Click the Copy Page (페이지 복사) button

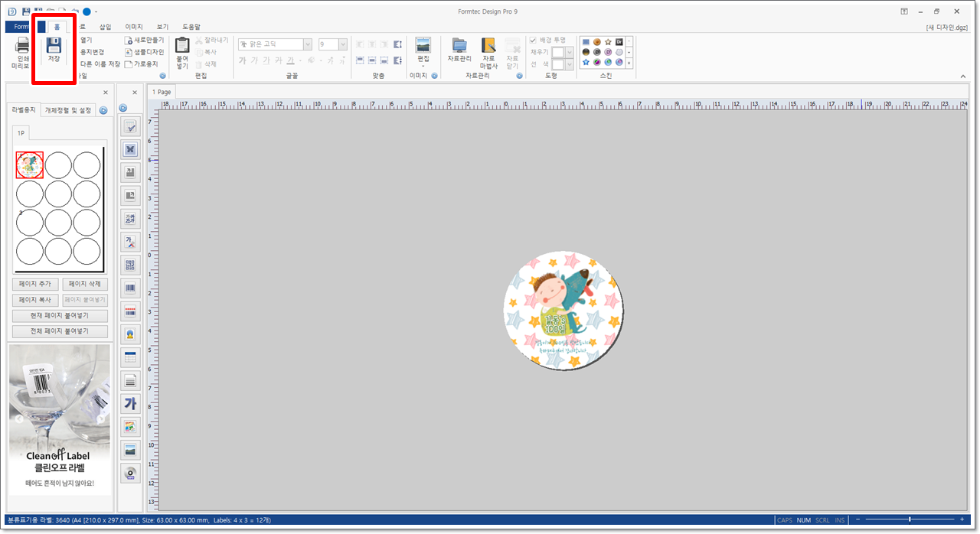[x=35, y=300]
